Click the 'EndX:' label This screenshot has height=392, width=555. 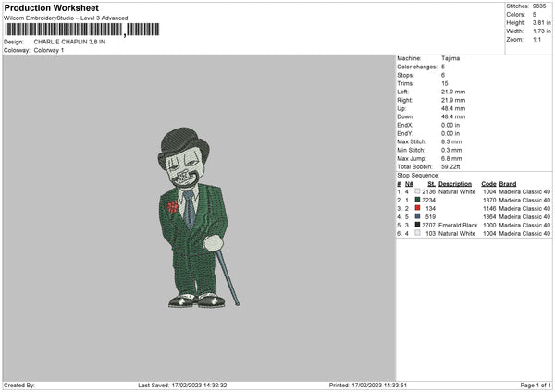(x=405, y=125)
